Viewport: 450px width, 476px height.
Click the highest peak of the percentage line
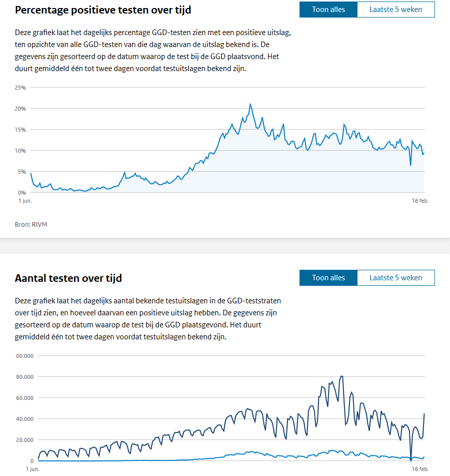250,104
